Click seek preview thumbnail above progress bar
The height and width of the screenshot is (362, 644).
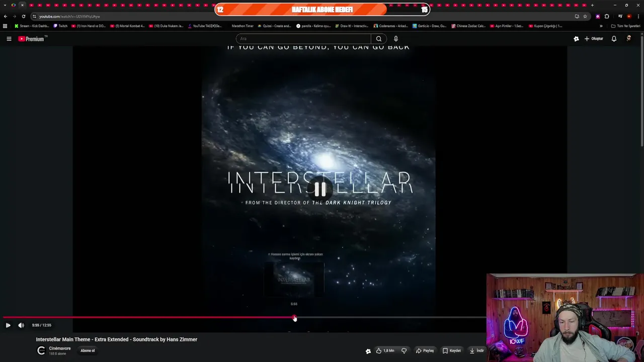tap(294, 279)
